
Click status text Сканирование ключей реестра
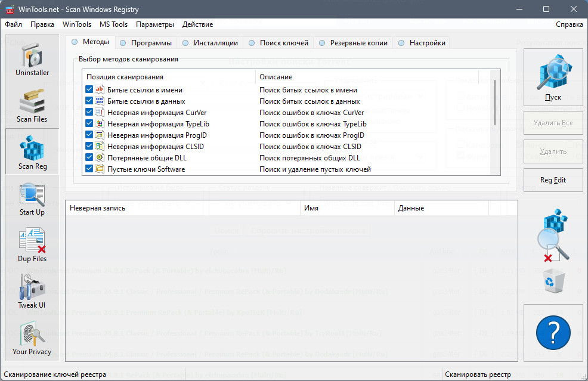pyautogui.click(x=55, y=374)
